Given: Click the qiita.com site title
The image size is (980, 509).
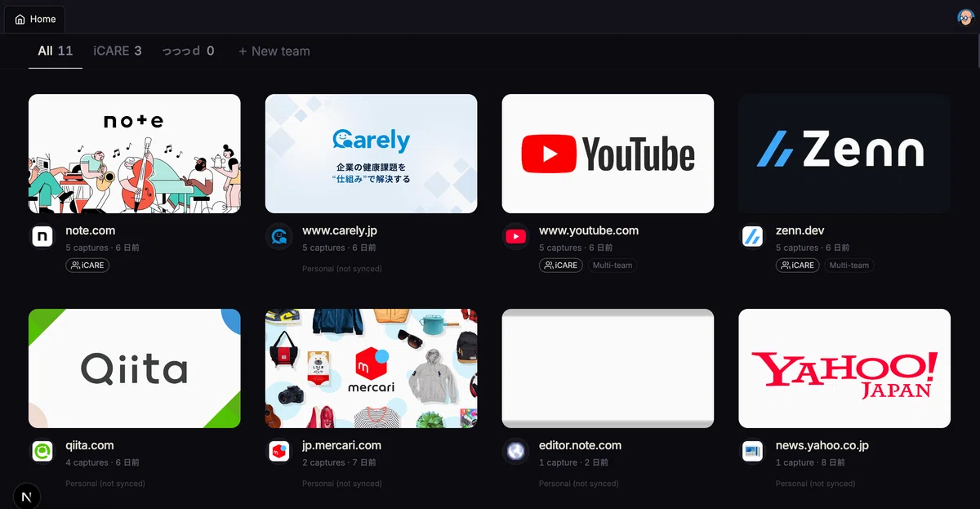Looking at the screenshot, I should pyautogui.click(x=90, y=445).
